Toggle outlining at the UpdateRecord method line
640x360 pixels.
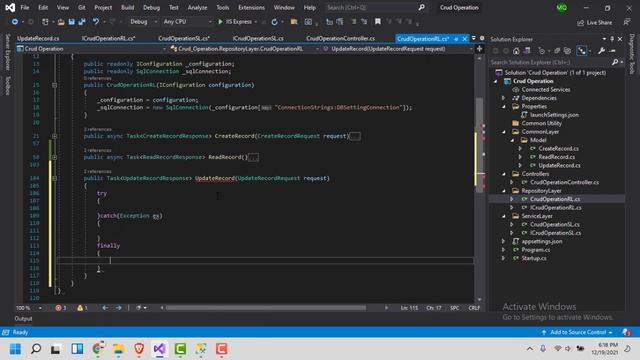(54, 178)
